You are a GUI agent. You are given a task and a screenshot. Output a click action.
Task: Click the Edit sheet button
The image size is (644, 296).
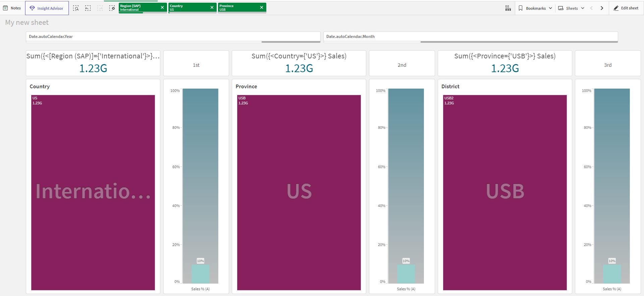626,8
